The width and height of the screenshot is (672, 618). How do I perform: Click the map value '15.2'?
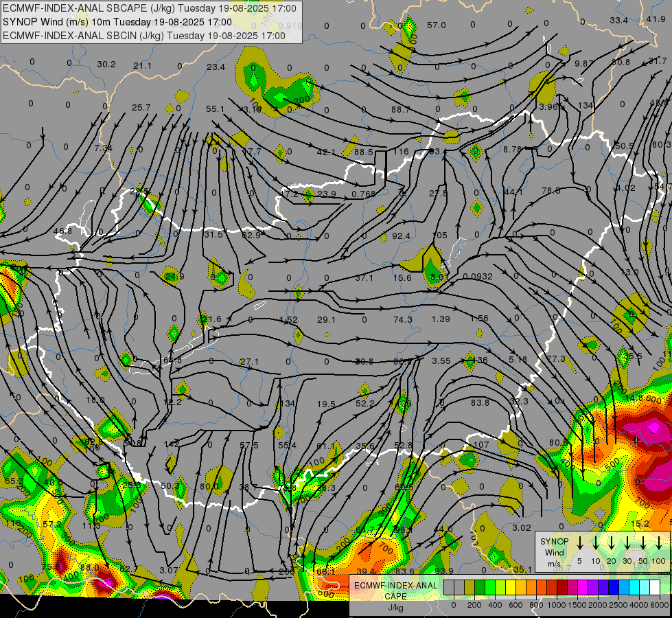click(x=640, y=523)
